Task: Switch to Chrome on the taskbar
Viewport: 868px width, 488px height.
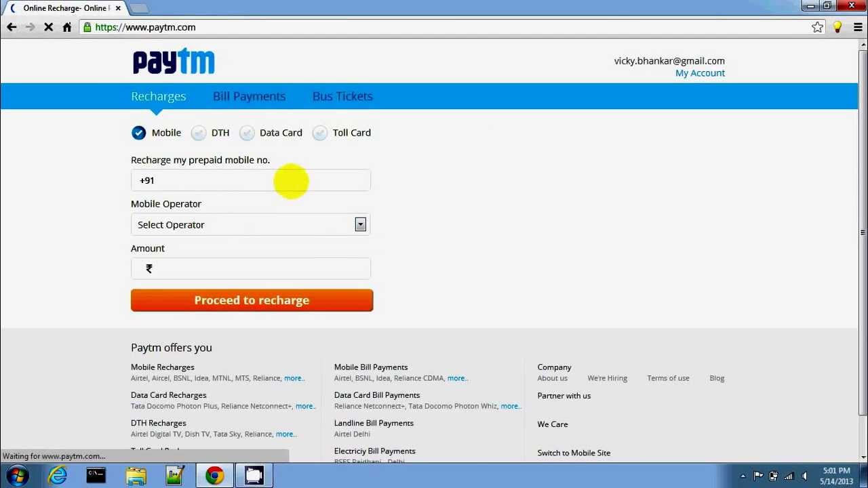Action: [x=215, y=476]
